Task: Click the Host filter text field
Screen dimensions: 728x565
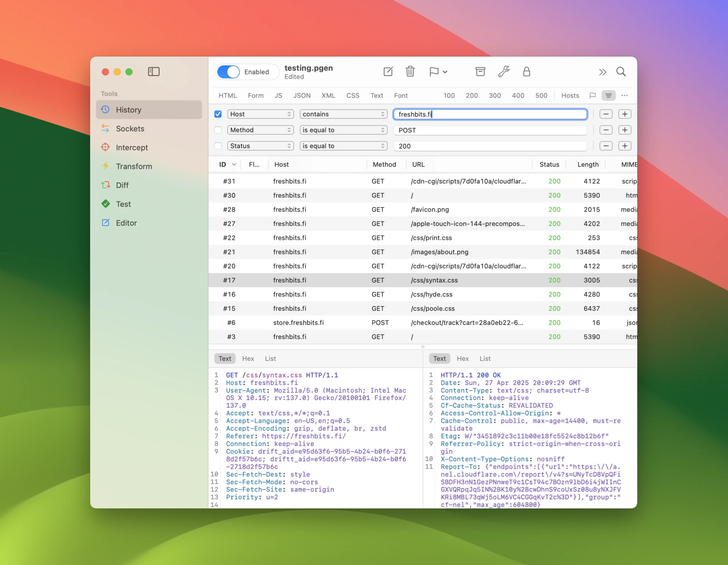Action: (x=490, y=114)
